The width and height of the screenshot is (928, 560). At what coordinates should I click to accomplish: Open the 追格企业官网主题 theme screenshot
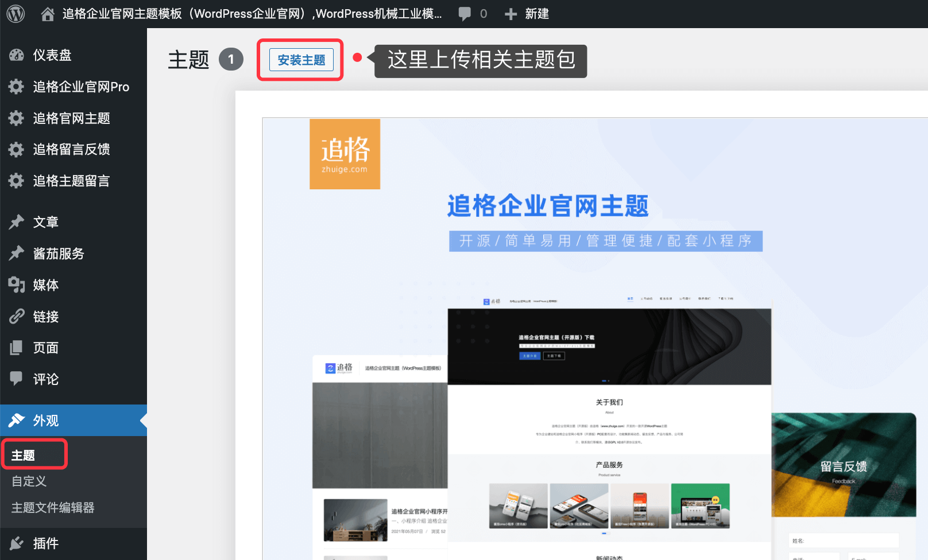click(595, 339)
